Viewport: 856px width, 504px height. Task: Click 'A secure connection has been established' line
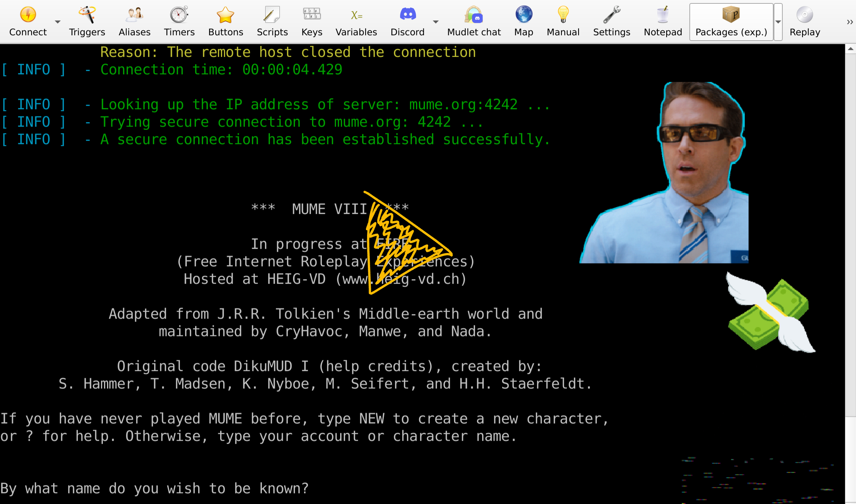coord(325,139)
